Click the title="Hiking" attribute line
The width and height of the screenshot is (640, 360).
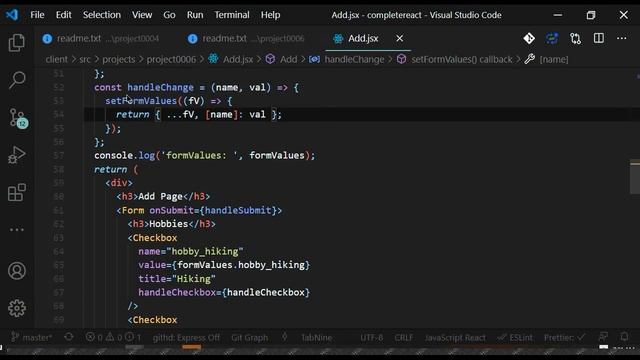(177, 279)
